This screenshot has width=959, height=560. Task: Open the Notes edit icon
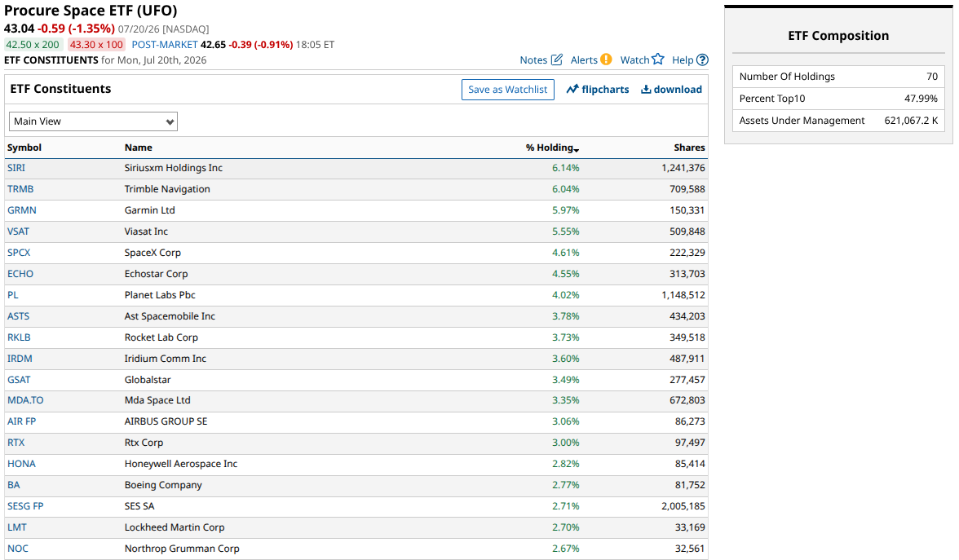pyautogui.click(x=556, y=60)
